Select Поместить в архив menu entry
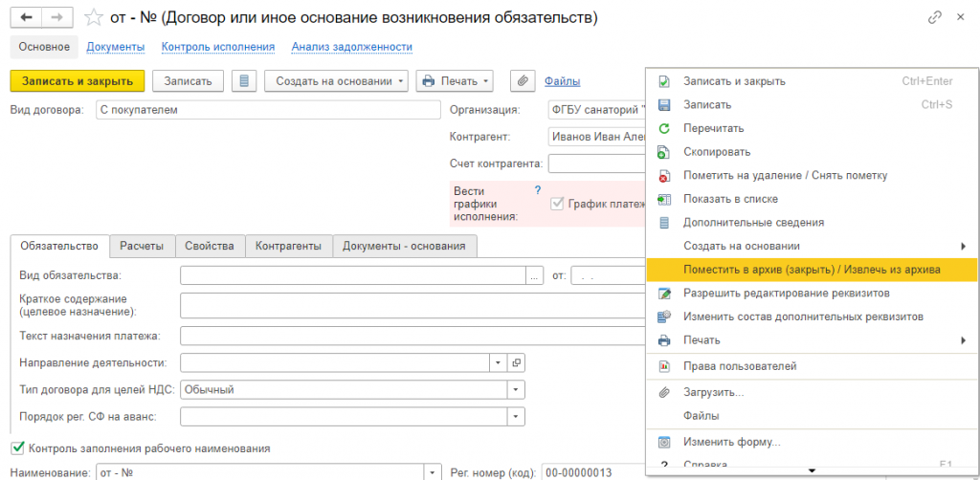The height and width of the screenshot is (480, 980). coord(812,270)
